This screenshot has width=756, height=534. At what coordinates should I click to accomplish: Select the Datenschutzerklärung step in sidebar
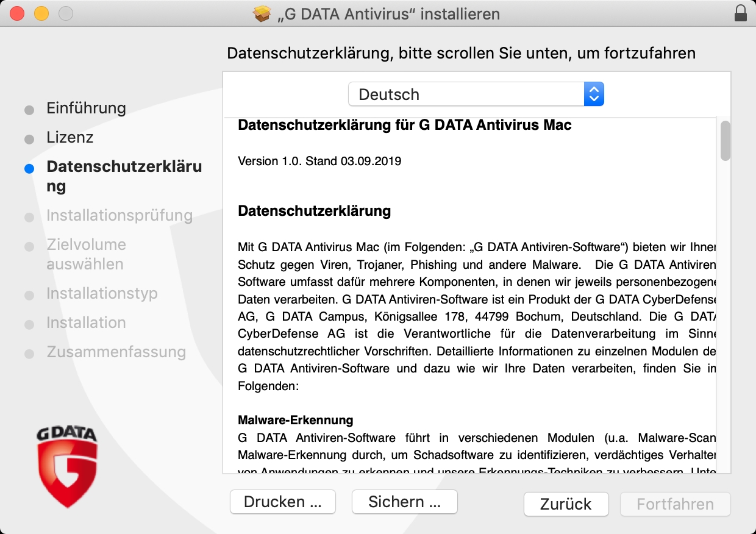coord(124,176)
